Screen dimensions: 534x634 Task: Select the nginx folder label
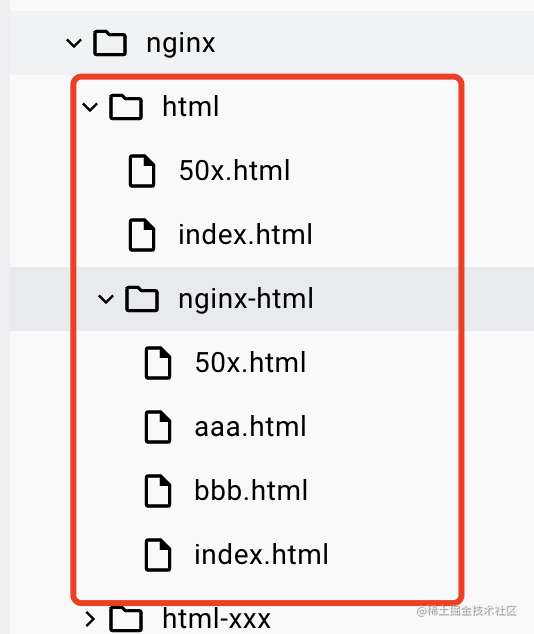point(181,44)
